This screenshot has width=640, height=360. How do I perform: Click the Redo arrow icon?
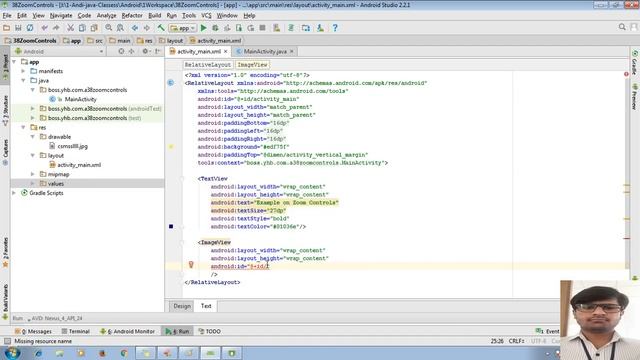(56, 28)
